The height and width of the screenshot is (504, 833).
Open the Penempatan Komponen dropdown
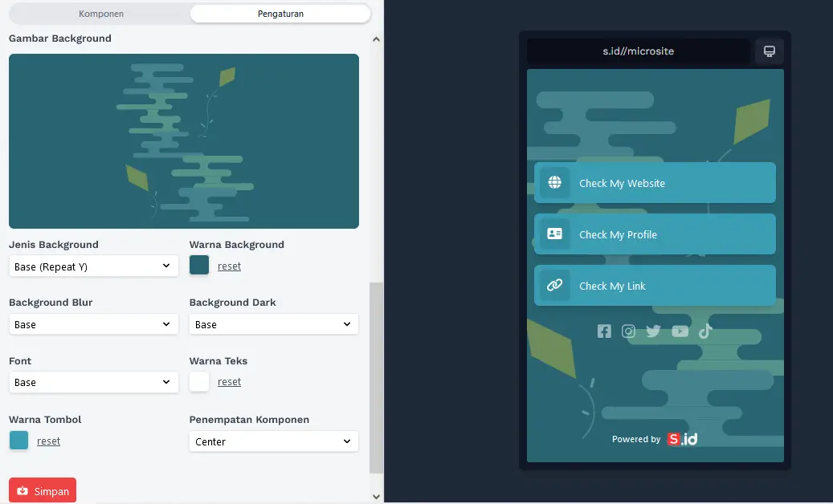(273, 441)
